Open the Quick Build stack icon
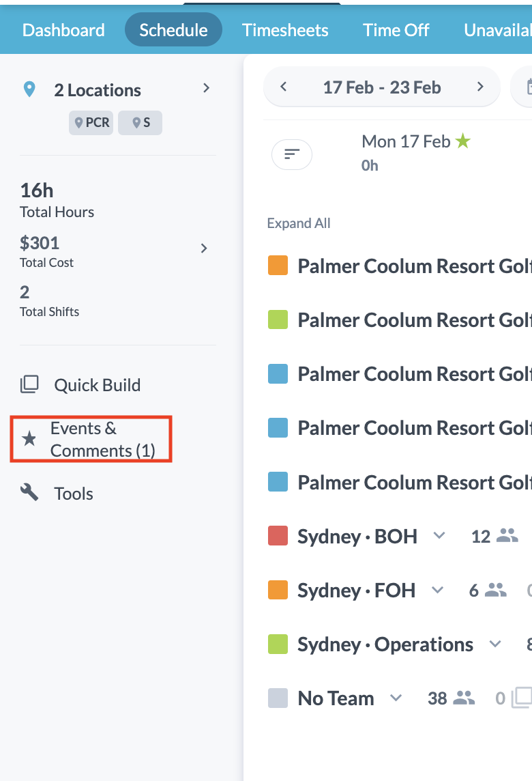Viewport: 532px width, 781px height. coord(29,385)
